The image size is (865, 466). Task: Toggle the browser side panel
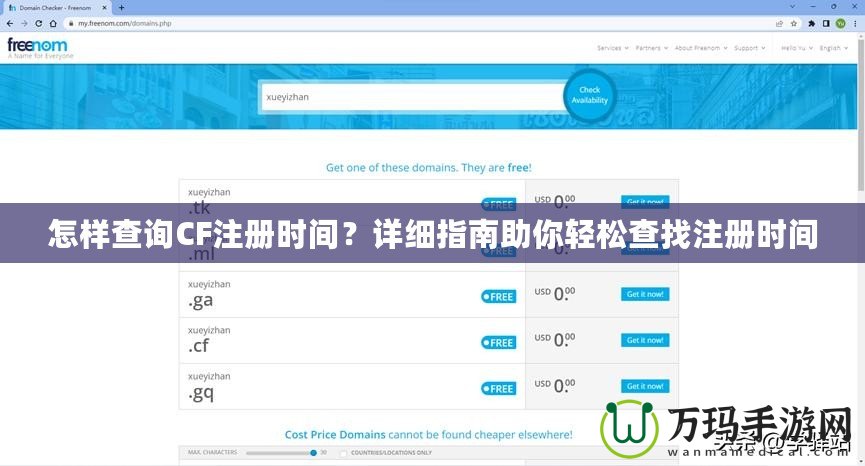coord(826,24)
